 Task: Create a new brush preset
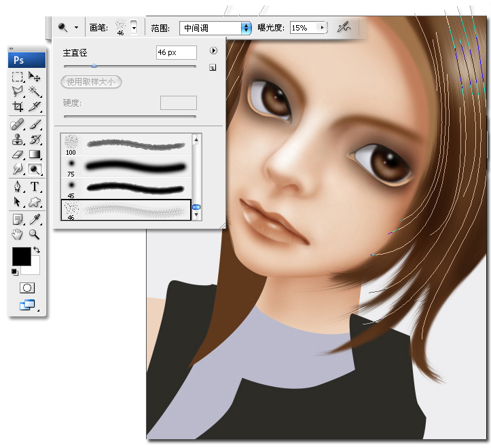213,67
